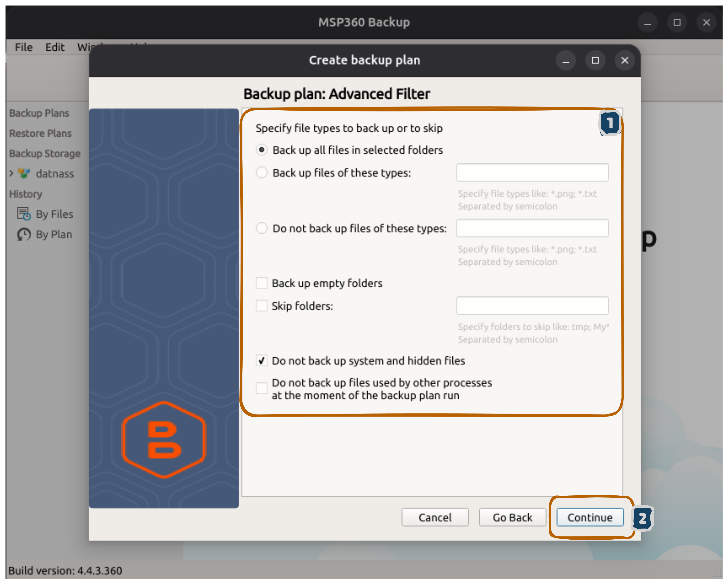The height and width of the screenshot is (584, 728).
Task: Open the File menu
Action: point(24,47)
